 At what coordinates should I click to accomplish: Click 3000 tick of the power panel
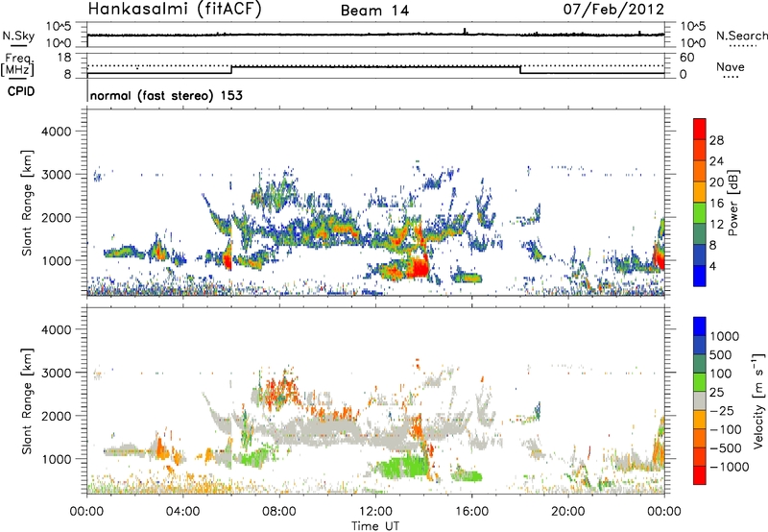(57, 175)
